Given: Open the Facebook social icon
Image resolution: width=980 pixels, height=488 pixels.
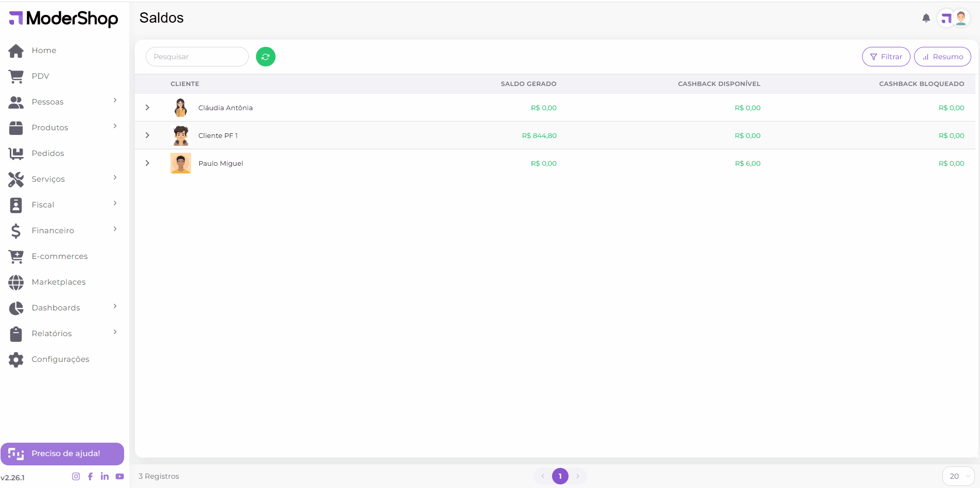Looking at the screenshot, I should point(90,476).
